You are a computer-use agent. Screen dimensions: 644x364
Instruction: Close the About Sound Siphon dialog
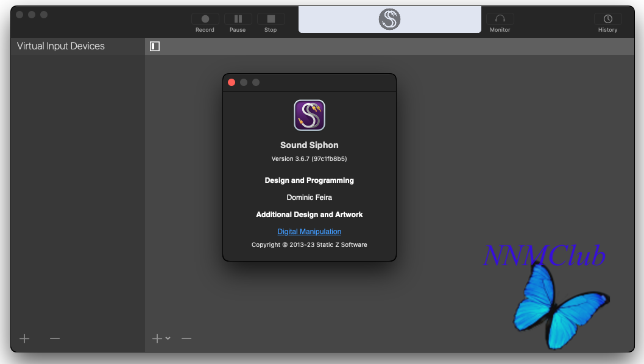pos(232,82)
